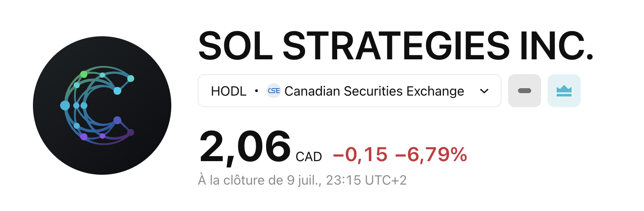Image resolution: width=644 pixels, height=211 pixels.
Task: Click the Sol Strategies circular company logo
Action: click(x=102, y=105)
